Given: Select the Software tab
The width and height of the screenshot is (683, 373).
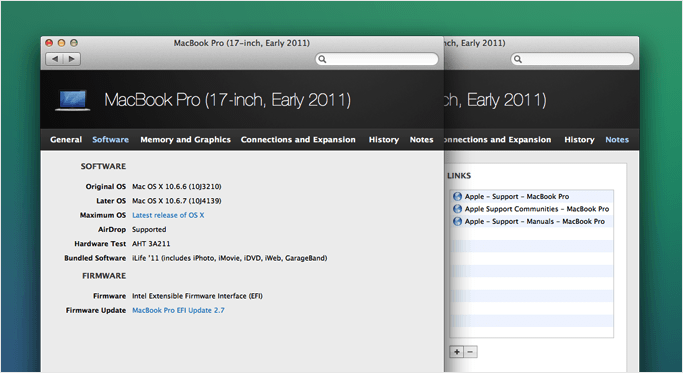Looking at the screenshot, I should [110, 139].
